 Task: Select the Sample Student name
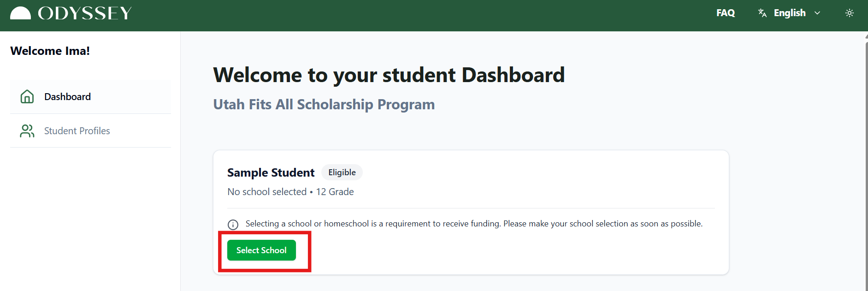click(x=271, y=172)
